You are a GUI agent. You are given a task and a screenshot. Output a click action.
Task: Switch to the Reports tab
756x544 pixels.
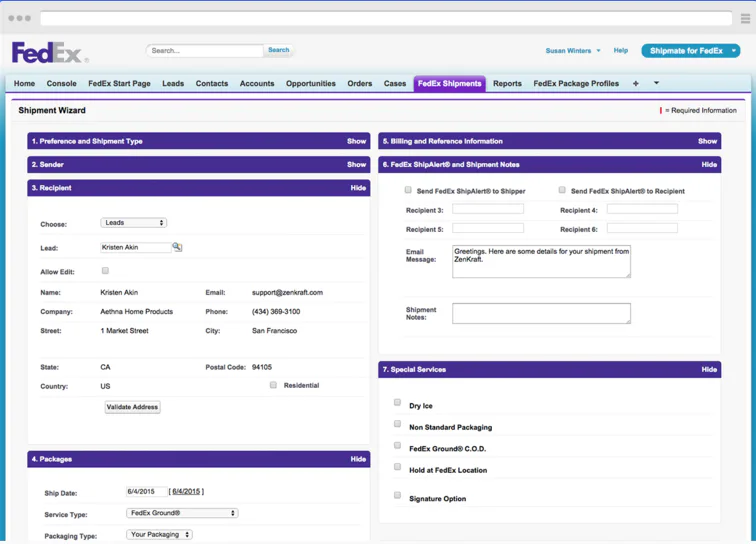[507, 83]
